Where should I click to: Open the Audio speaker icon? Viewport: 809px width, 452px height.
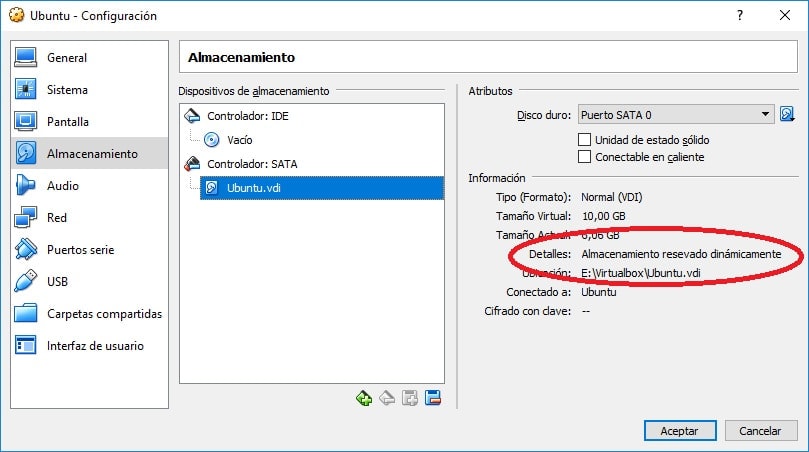click(x=25, y=185)
